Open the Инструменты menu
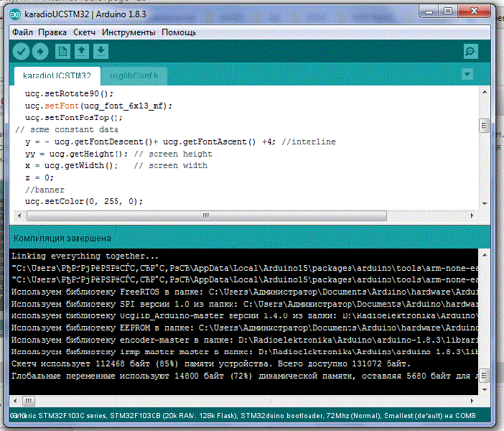The height and width of the screenshot is (431, 504). point(129,32)
